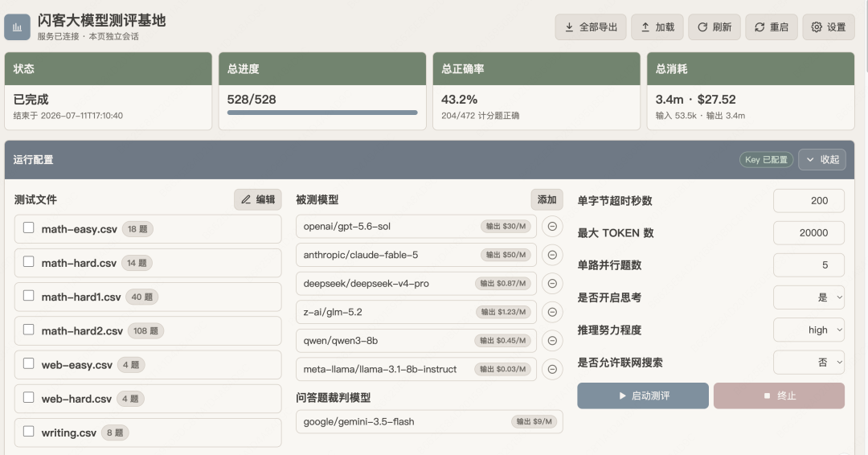Check the web-hard.csv checkbox

29,397
